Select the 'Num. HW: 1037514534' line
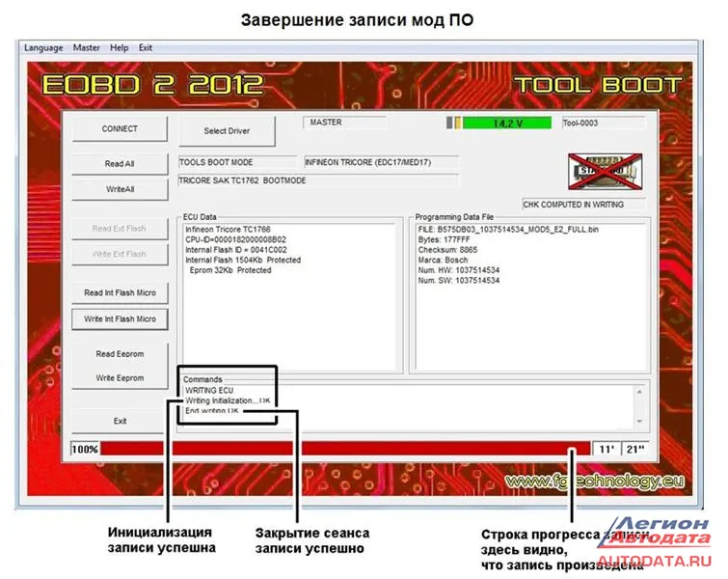 click(459, 270)
